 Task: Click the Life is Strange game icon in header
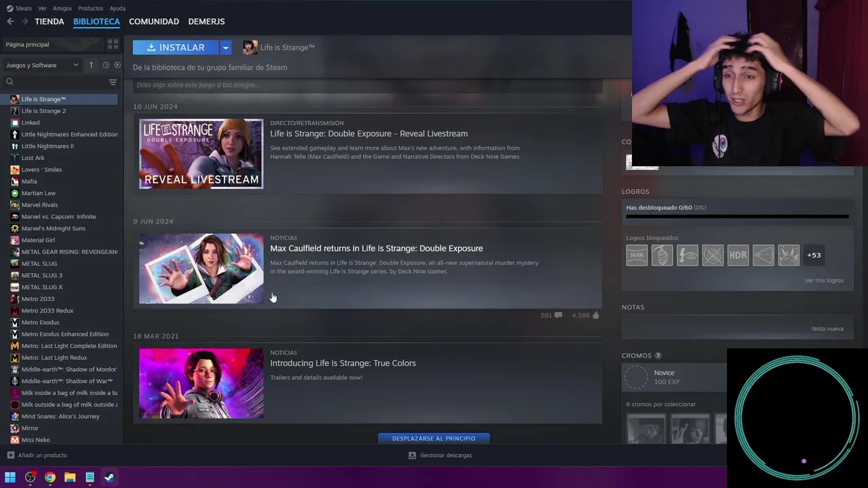point(250,47)
